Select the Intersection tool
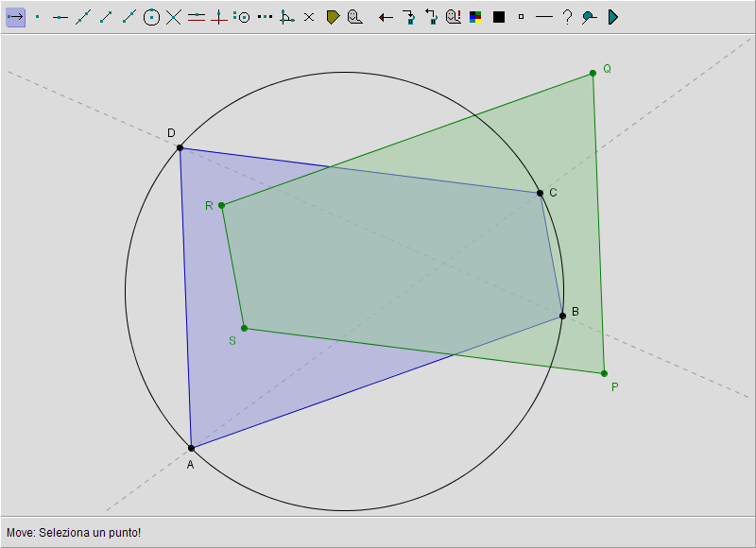The width and height of the screenshot is (756, 548). point(174,17)
